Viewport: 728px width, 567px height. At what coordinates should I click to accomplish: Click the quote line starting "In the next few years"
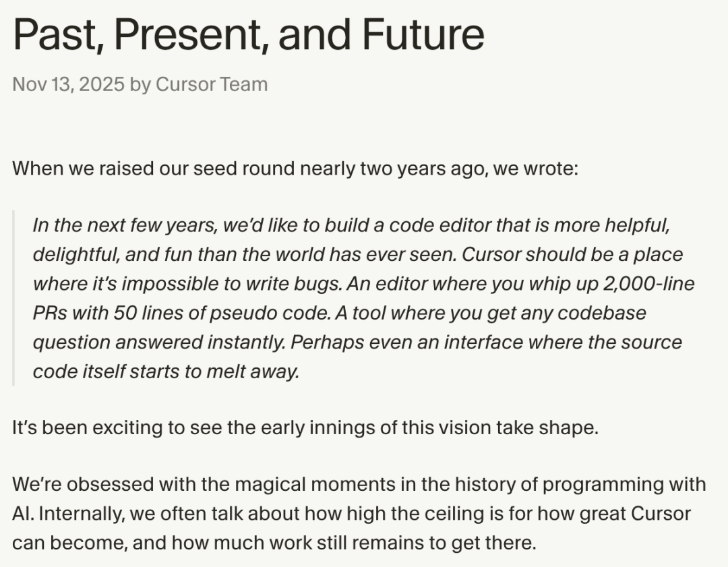pos(351,225)
